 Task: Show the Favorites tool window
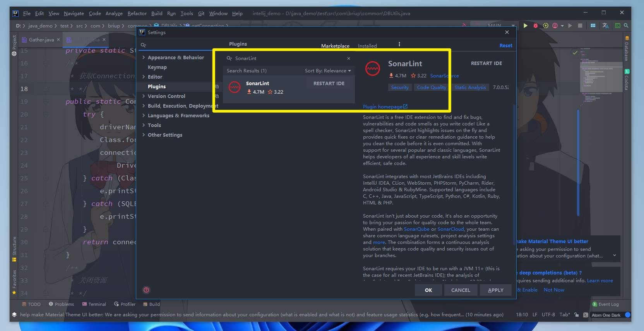[14, 282]
